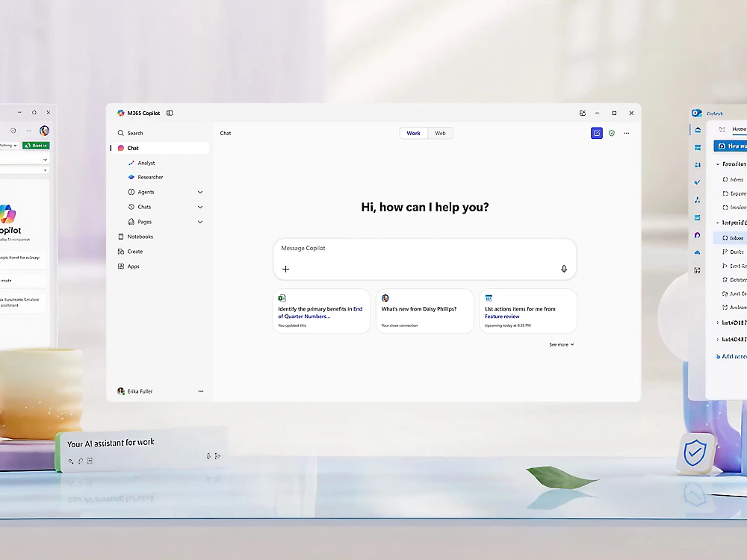Viewport: 747px width, 560px height.
Task: Click the profile avatar in left window
Action: [44, 131]
